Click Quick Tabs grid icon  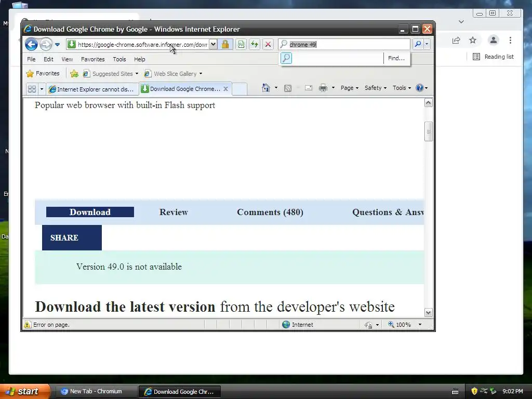click(x=32, y=89)
